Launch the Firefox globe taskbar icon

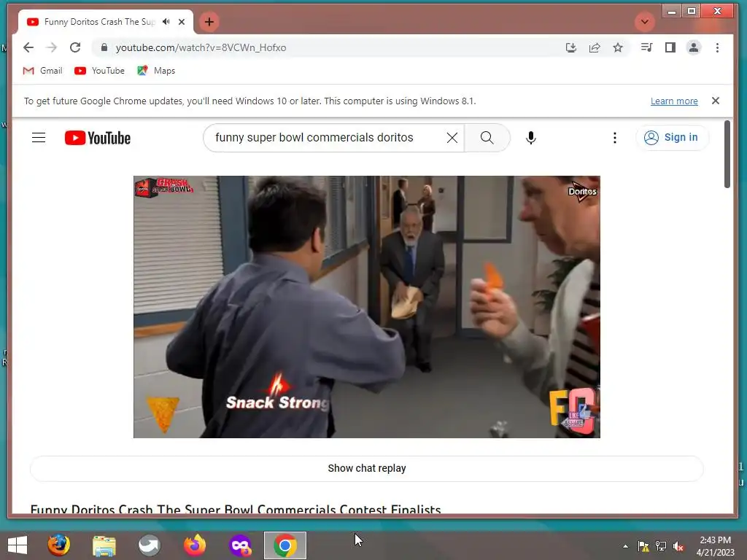point(58,545)
